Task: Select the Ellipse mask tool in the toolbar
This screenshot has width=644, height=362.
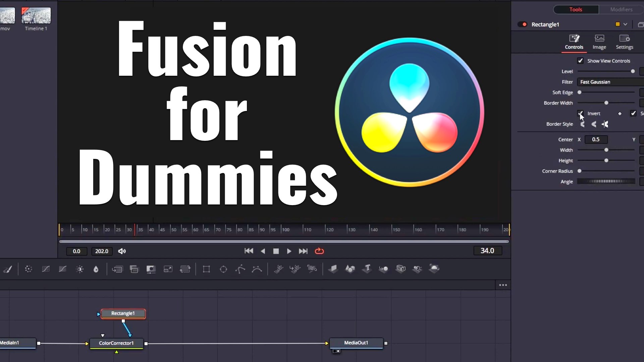Action: [x=223, y=269]
